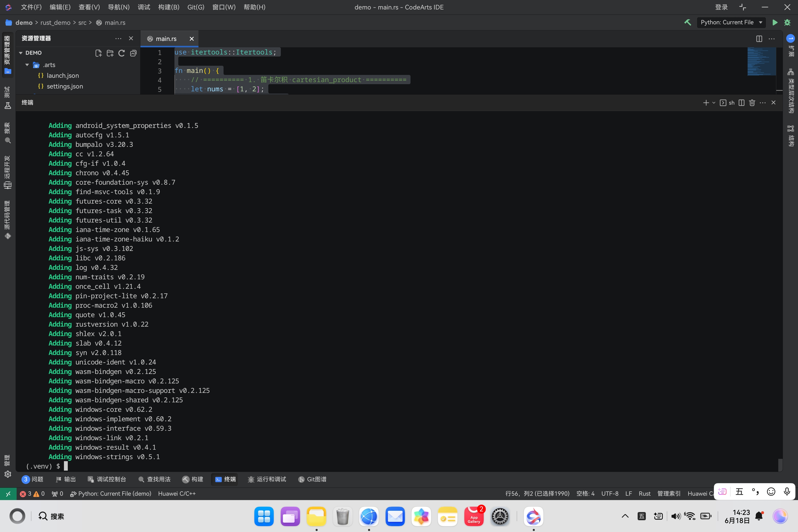Create a new file in DEMO explorer
Image resolution: width=798 pixels, height=532 pixels.
click(x=98, y=53)
